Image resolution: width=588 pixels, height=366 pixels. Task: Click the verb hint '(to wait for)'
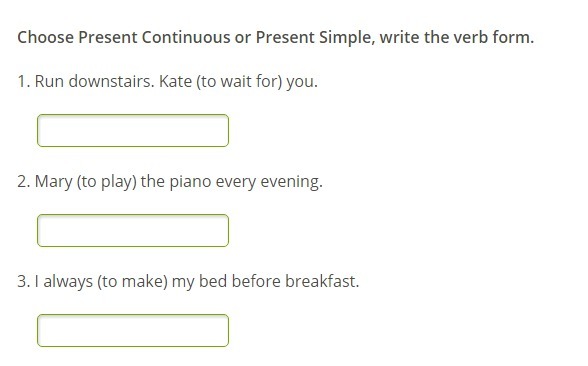tap(239, 82)
